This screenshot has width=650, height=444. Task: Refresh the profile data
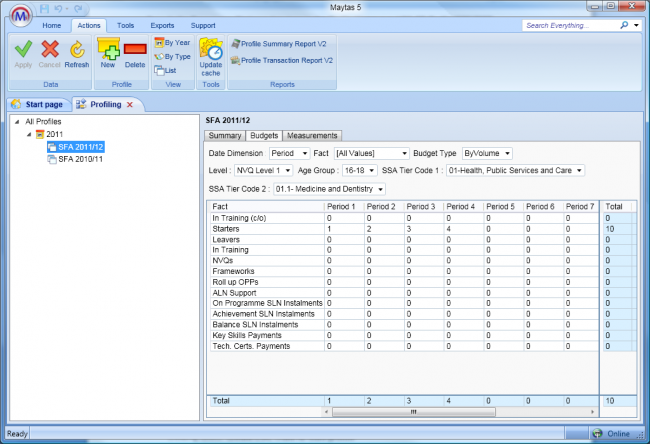[77, 50]
